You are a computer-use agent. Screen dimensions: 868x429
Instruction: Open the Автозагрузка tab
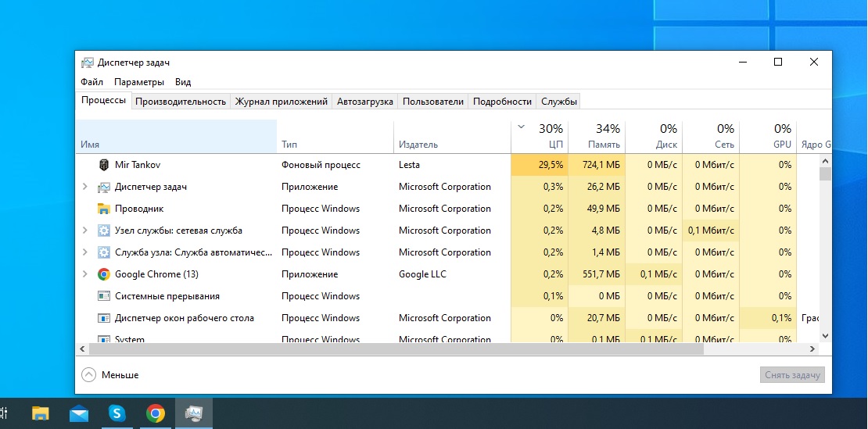click(364, 102)
